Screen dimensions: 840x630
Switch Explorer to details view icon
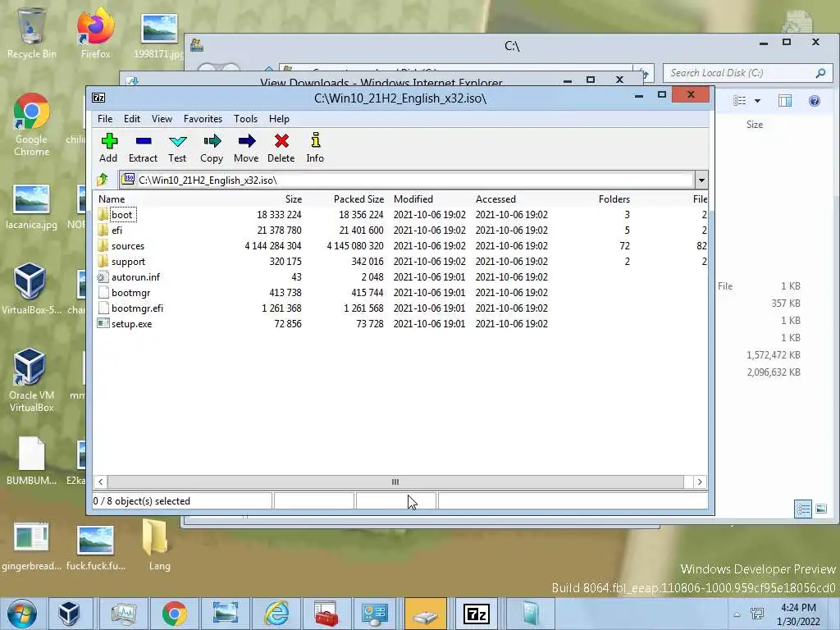tap(803, 509)
